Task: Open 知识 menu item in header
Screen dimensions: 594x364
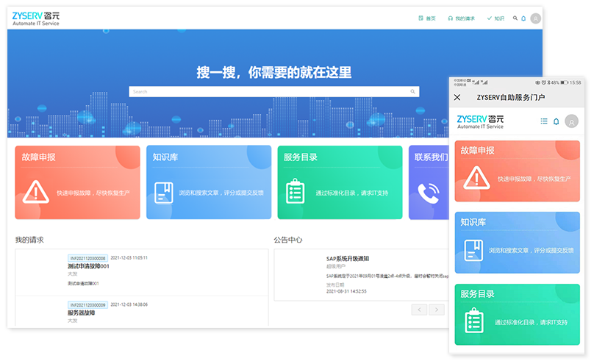Action: click(x=495, y=18)
